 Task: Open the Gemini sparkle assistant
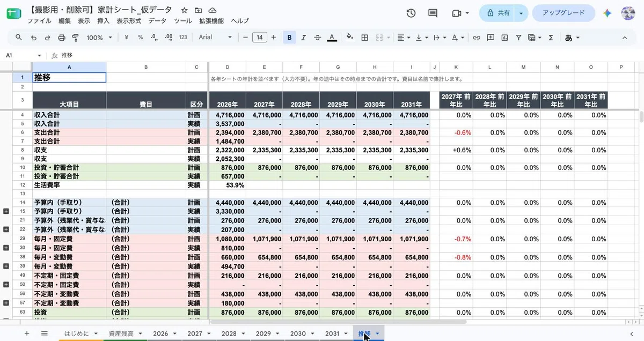tap(608, 13)
